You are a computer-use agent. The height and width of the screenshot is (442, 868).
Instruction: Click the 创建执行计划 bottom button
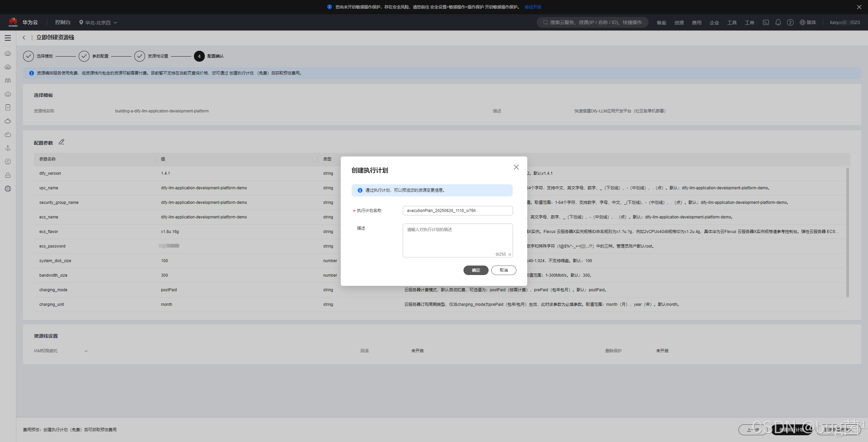(x=791, y=429)
